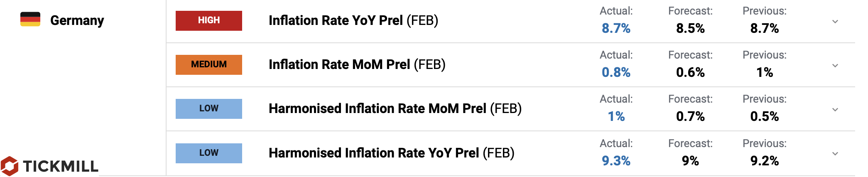
Task: Click the 8.7% actual value in blue
Action: [616, 28]
